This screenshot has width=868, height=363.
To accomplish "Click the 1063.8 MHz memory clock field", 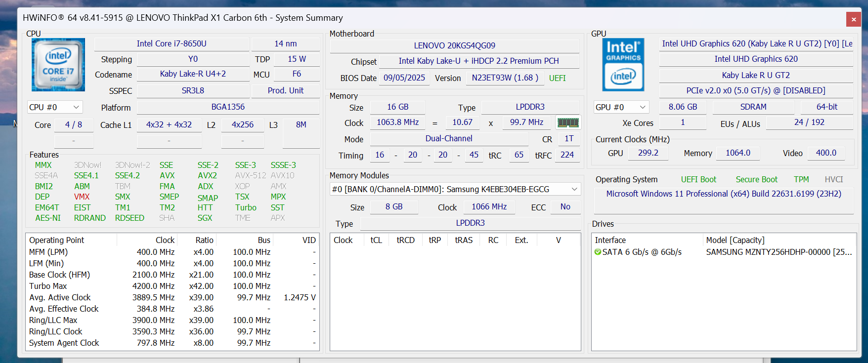I will tap(398, 122).
